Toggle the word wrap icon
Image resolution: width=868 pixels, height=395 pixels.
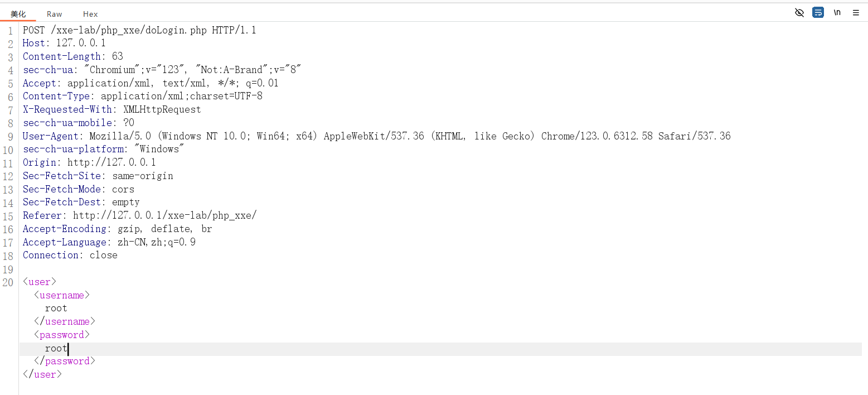click(x=818, y=13)
